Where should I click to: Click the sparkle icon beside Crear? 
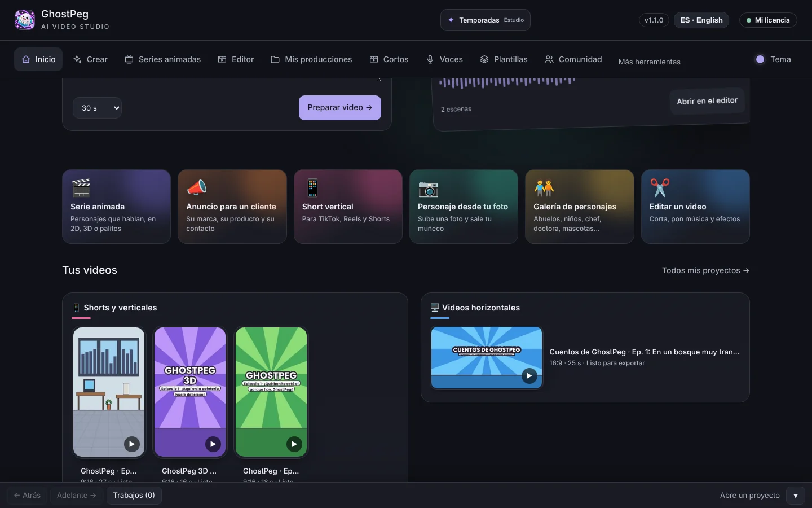tap(78, 59)
